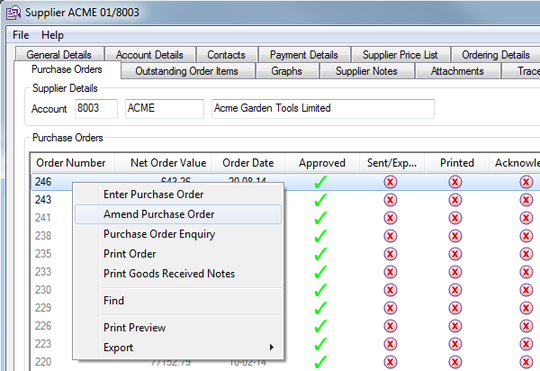Choose Enter Purchase Order from context menu

[178, 194]
